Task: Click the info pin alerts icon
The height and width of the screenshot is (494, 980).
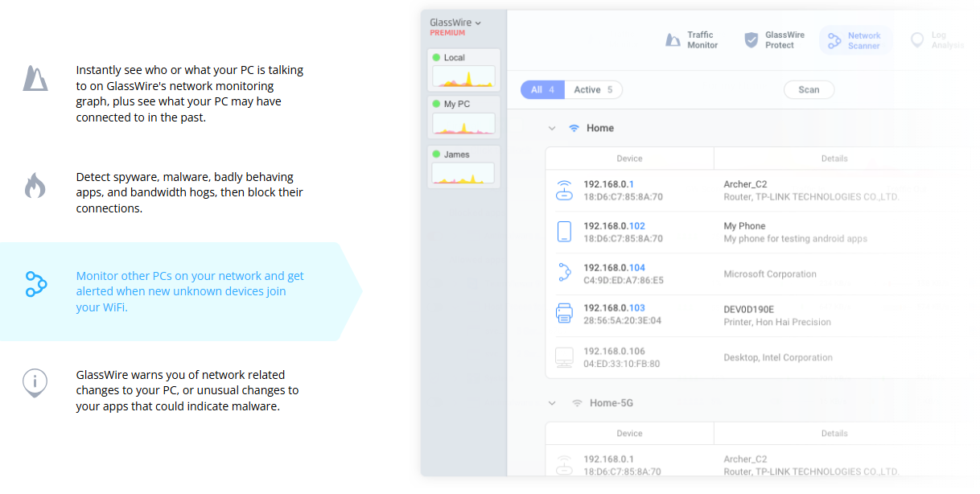Action: [35, 382]
